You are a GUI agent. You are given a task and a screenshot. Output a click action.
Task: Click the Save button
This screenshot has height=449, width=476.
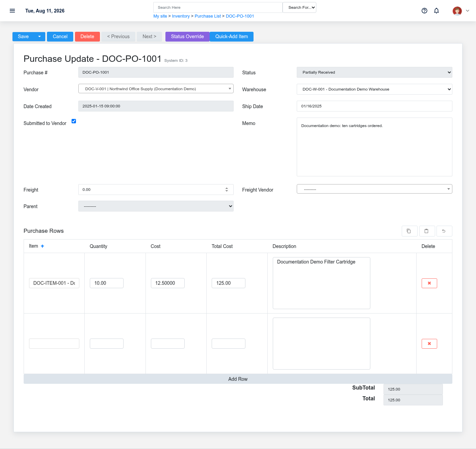coord(23,36)
